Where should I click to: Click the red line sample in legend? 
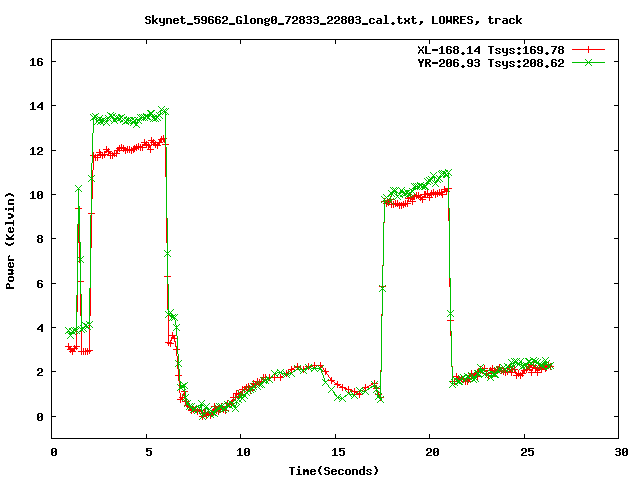(588, 50)
